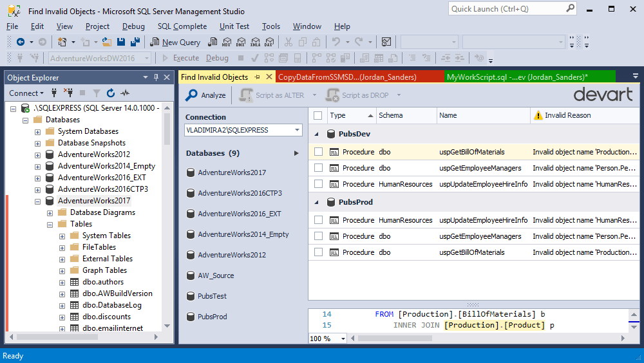Click the Open File folder icon

tap(107, 42)
